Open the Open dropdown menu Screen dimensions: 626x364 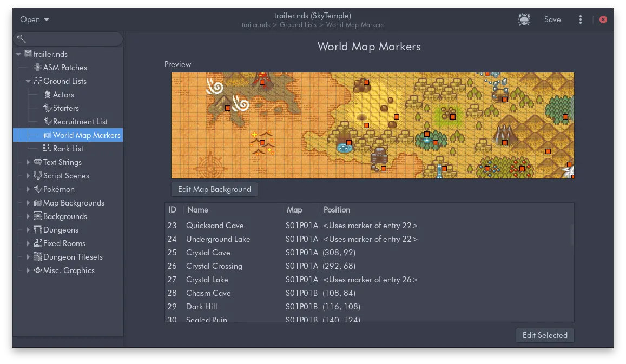(x=35, y=19)
